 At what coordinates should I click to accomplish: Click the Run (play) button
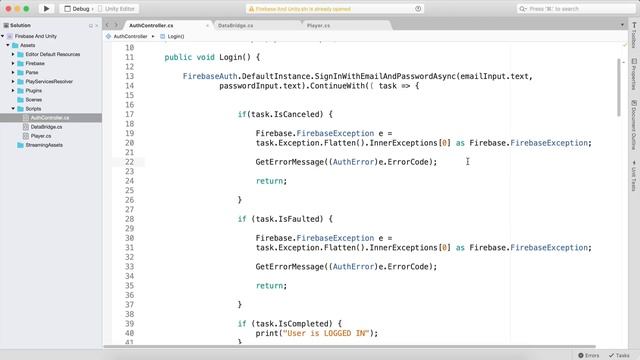46,9
